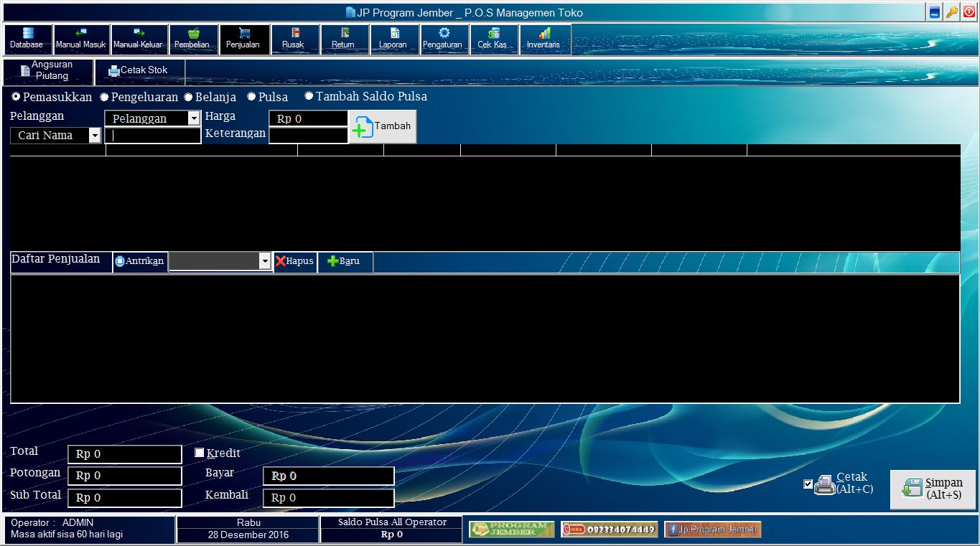Image resolution: width=980 pixels, height=546 pixels.
Task: Select the Pemasukkan radio button
Action: click(x=16, y=96)
